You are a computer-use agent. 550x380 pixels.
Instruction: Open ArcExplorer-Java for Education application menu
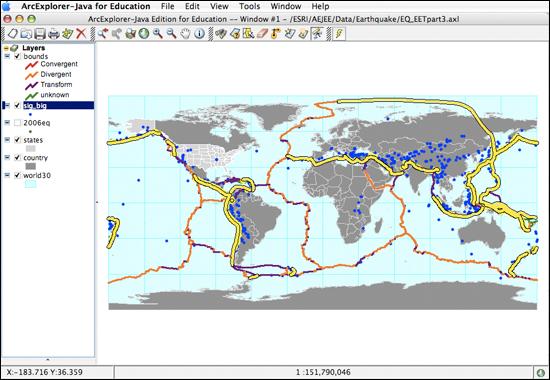[x=86, y=6]
